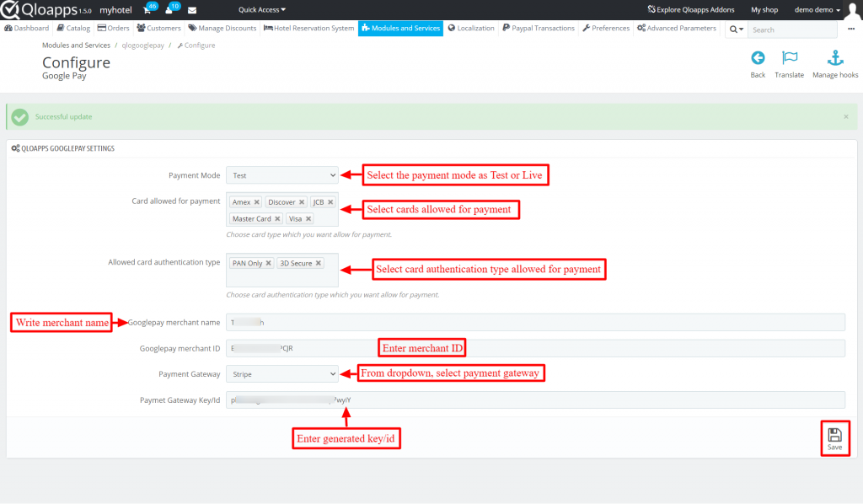
Task: Click the user avatar icon
Action: [853, 10]
